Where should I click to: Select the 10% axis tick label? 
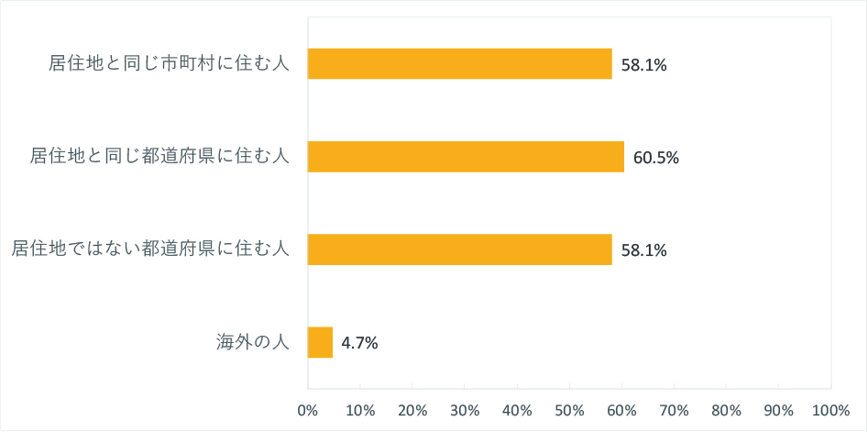(x=360, y=408)
